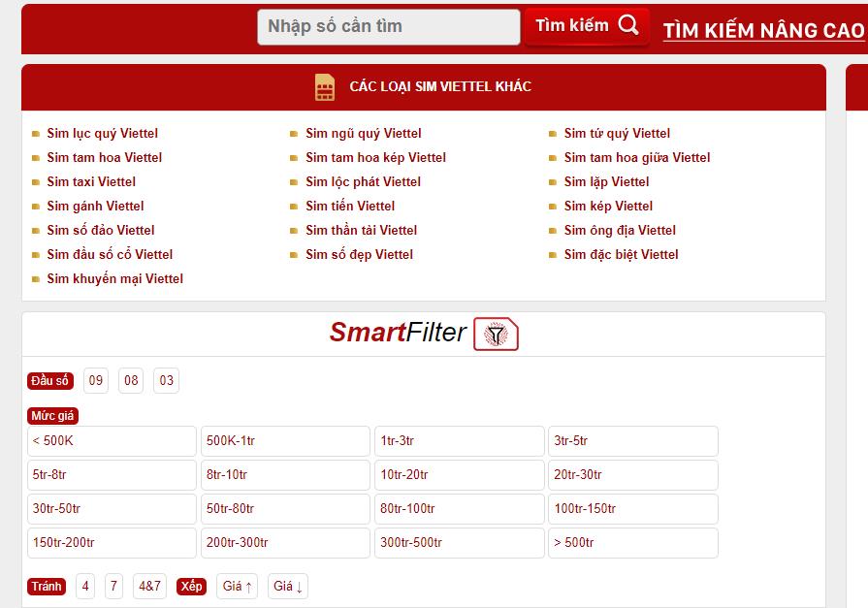Click the 'Đầu số' label
The width and height of the screenshot is (868, 608).
point(50,381)
